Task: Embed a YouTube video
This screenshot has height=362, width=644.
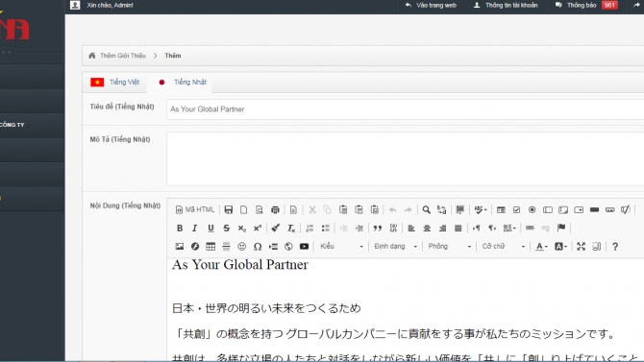Action: pyautogui.click(x=304, y=246)
